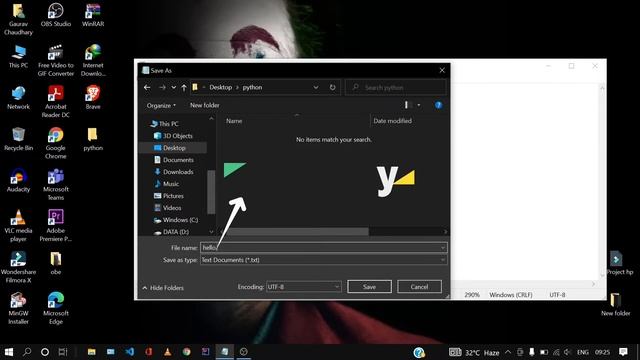Open VLC media player desktop icon
Viewport: 640px width, 360px height.
point(18,225)
